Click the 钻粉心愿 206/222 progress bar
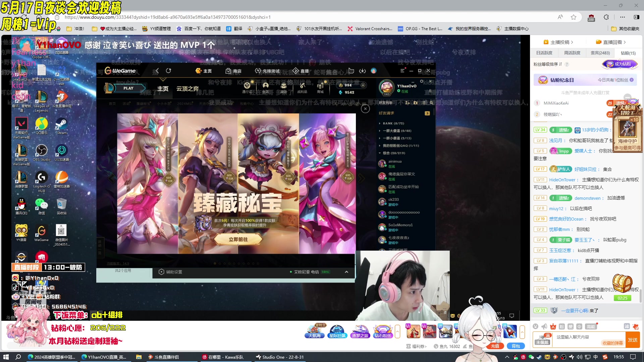This screenshot has width=644, height=362. point(89,328)
